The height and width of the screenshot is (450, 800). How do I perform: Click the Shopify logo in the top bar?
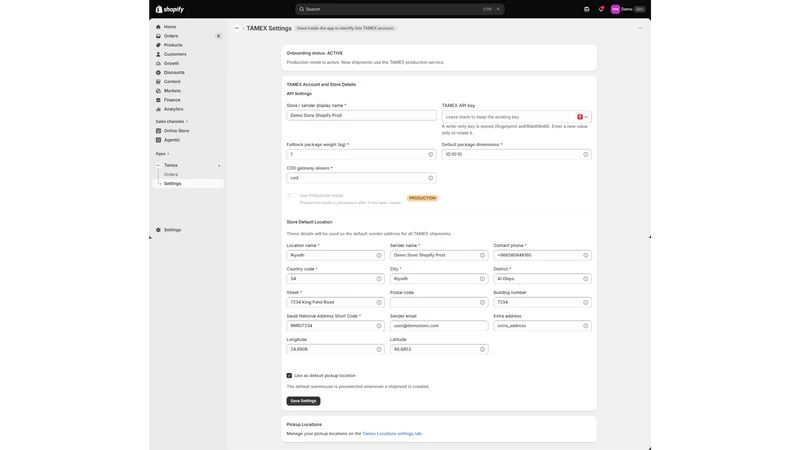[x=169, y=9]
